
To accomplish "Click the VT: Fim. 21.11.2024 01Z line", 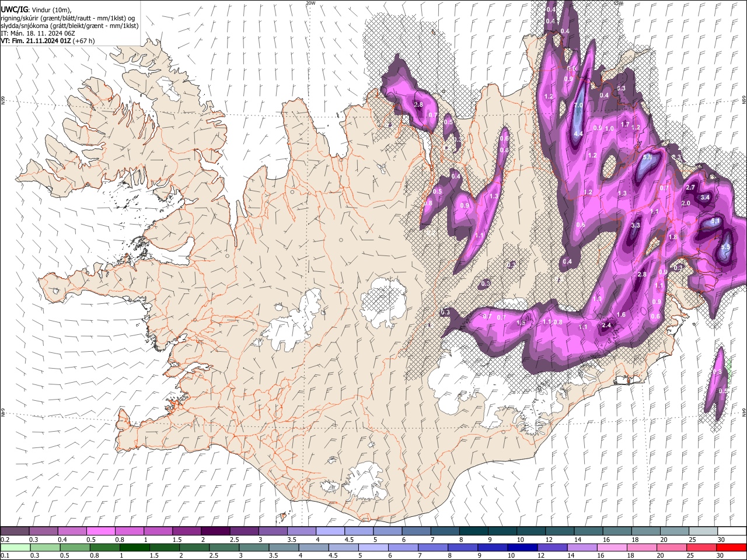I will 48,41.
